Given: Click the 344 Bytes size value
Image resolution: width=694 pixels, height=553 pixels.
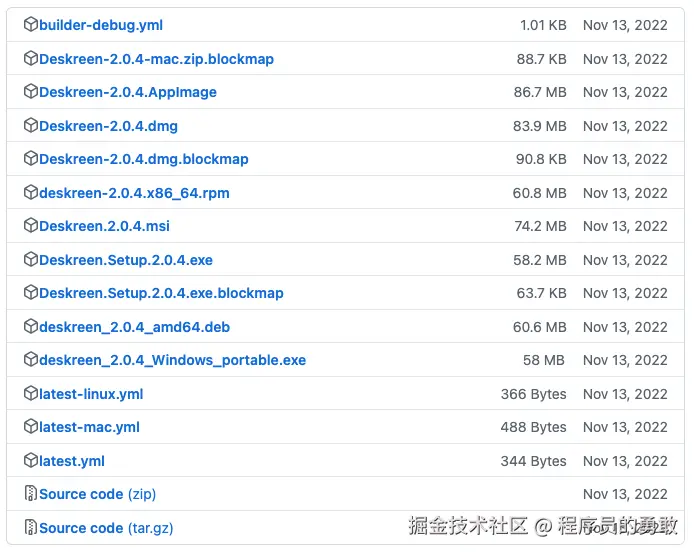Looking at the screenshot, I should point(533,461).
